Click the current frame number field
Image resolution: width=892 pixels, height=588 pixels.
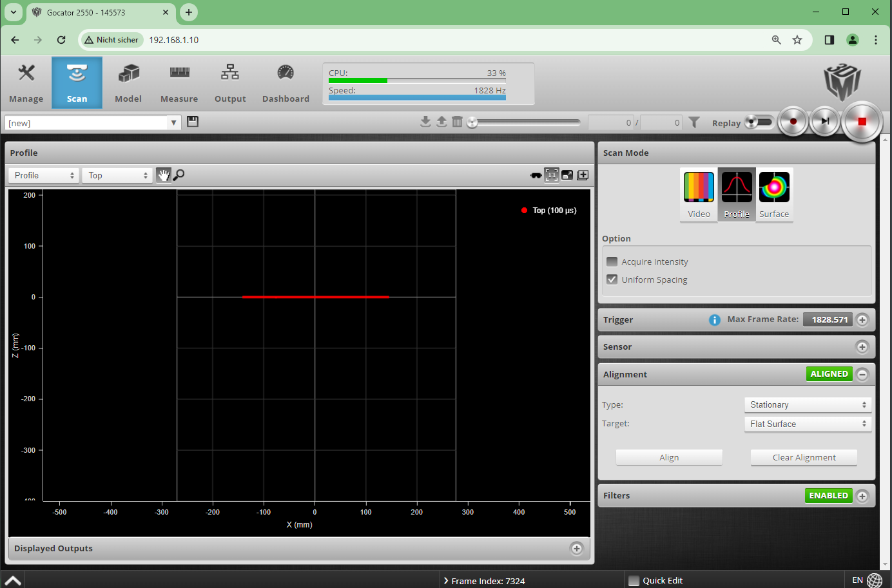pos(611,122)
